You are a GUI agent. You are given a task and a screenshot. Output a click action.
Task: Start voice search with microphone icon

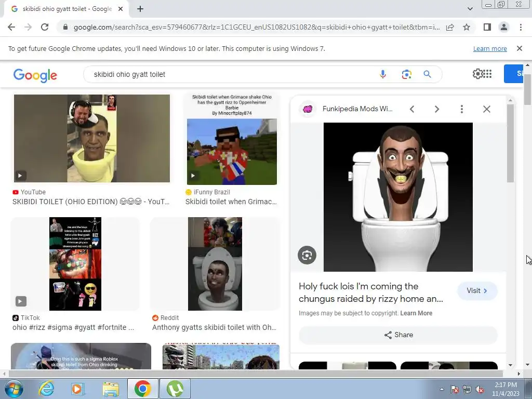[383, 74]
